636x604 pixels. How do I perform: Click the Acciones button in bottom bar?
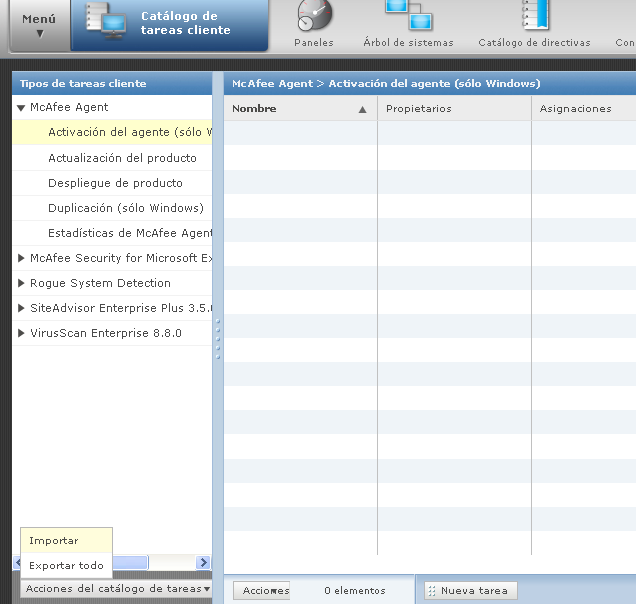pos(262,591)
